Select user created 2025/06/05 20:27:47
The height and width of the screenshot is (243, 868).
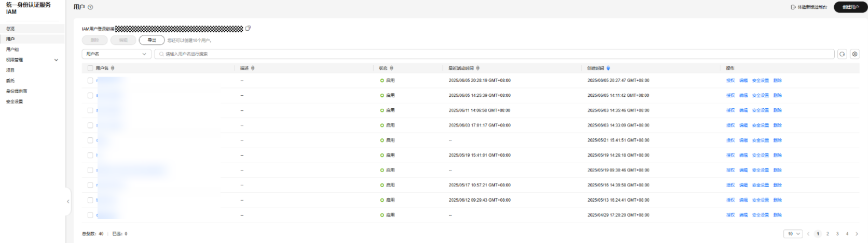point(90,81)
